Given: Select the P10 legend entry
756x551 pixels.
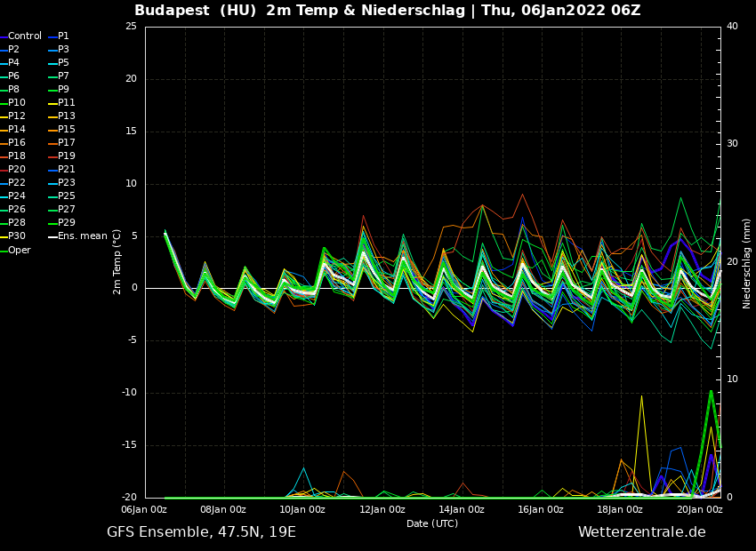Looking at the screenshot, I should click(x=17, y=103).
